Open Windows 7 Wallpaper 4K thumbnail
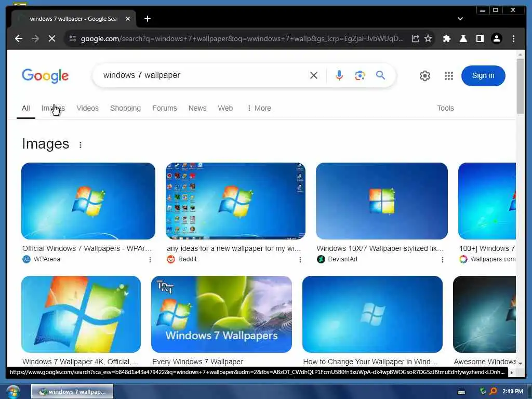This screenshot has width=532, height=399. pyautogui.click(x=81, y=314)
